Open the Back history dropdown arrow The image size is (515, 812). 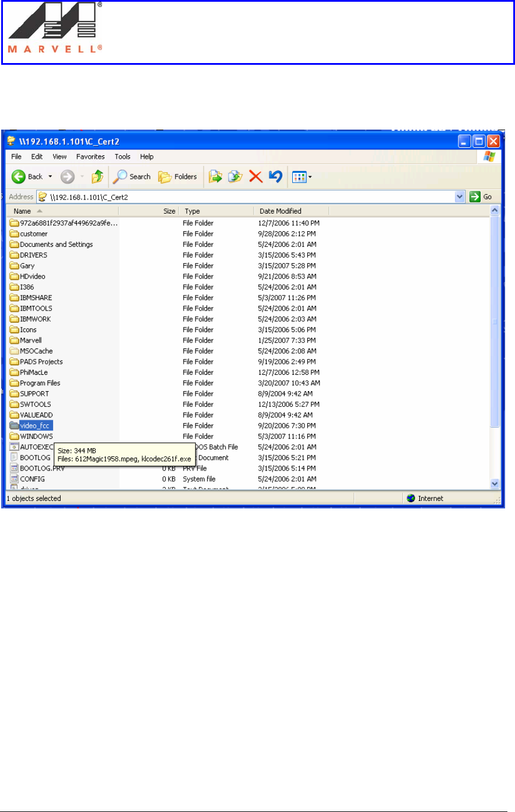click(50, 177)
